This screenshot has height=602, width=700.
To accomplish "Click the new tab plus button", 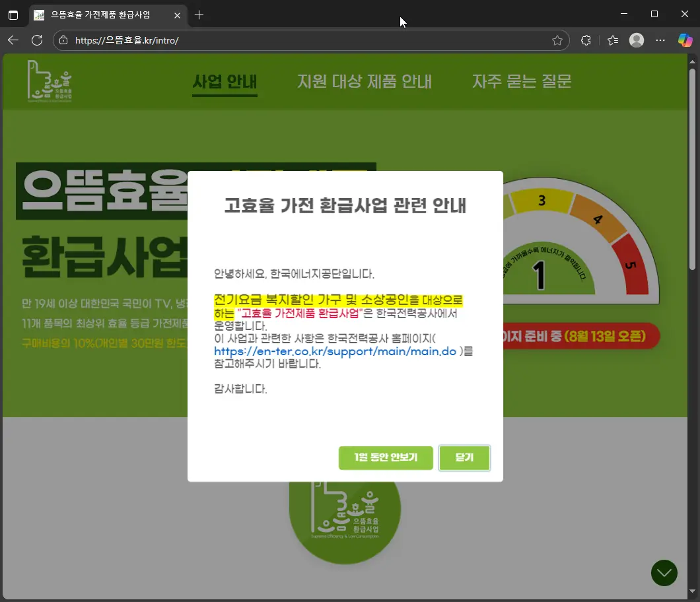I will 198,14.
